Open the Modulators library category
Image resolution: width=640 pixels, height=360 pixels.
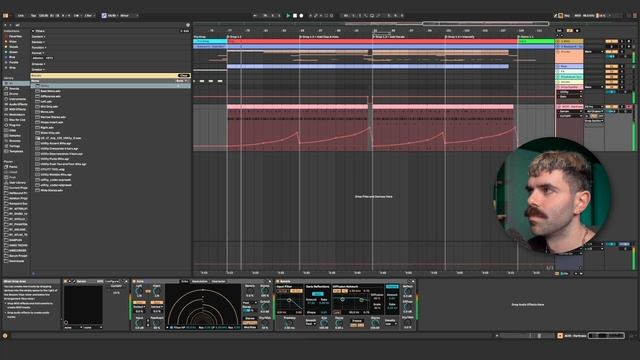[17, 115]
